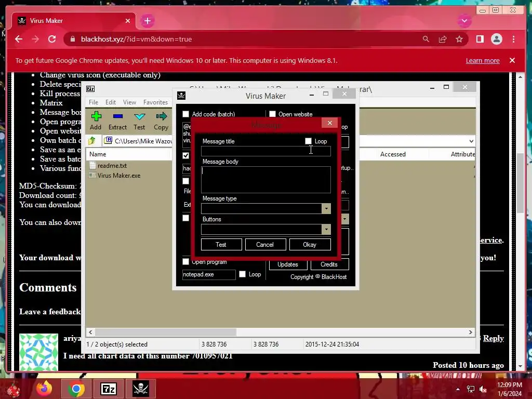Bookmark this page with the star icon
Image resolution: width=532 pixels, height=399 pixels.
(x=459, y=39)
